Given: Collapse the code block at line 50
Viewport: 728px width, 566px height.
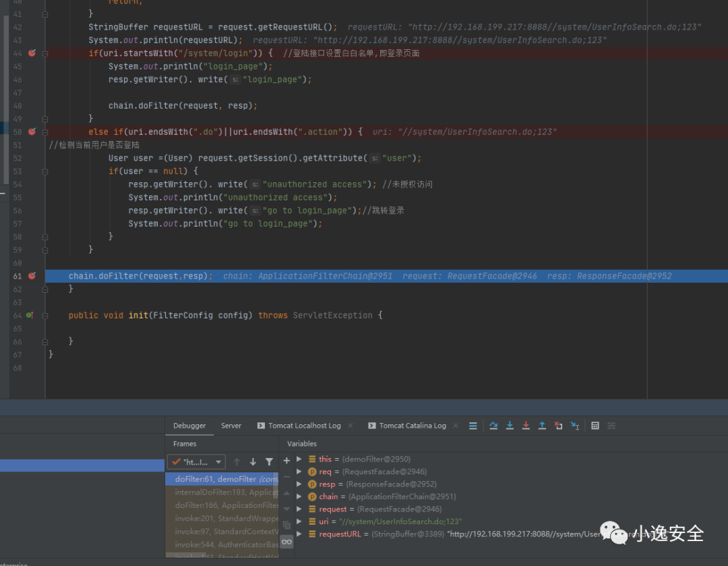Looking at the screenshot, I should pos(45,132).
